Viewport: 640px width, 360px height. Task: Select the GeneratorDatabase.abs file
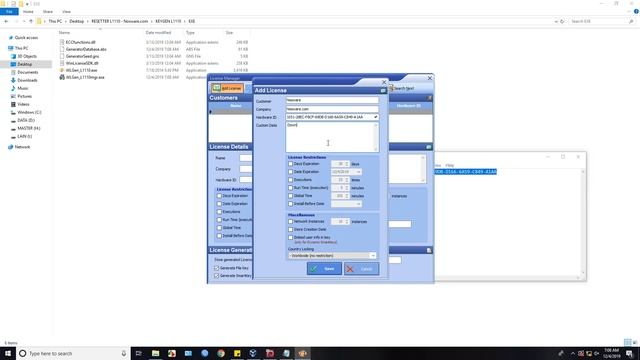[86, 49]
